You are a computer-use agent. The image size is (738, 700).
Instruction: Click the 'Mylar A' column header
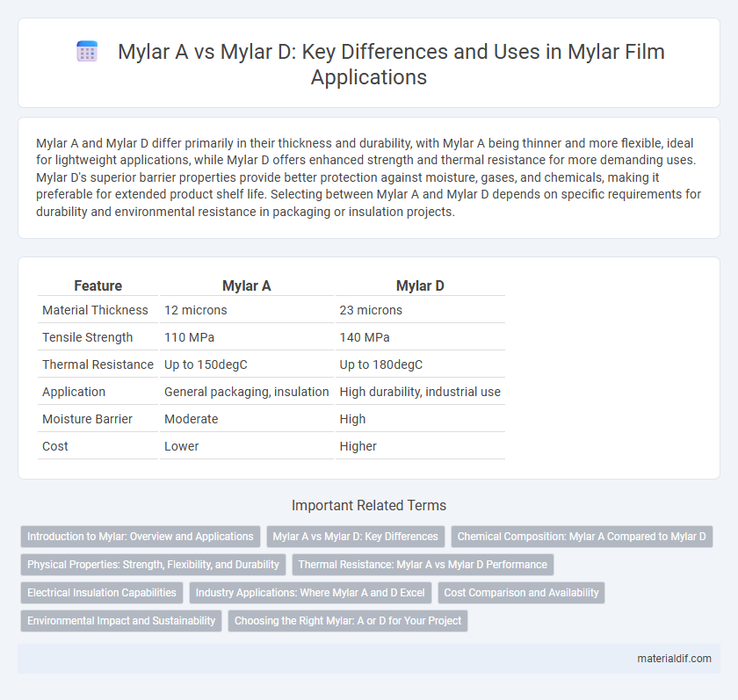coord(246,285)
